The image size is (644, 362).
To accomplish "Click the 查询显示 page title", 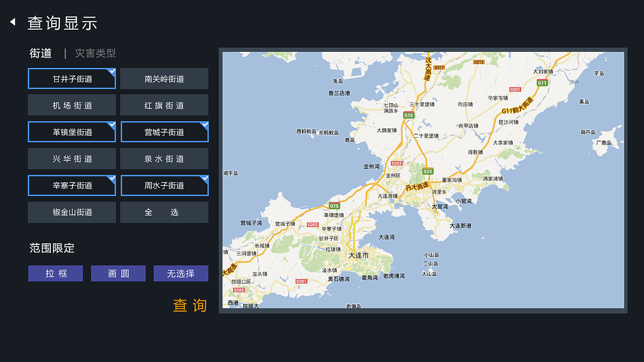I will [x=62, y=23].
